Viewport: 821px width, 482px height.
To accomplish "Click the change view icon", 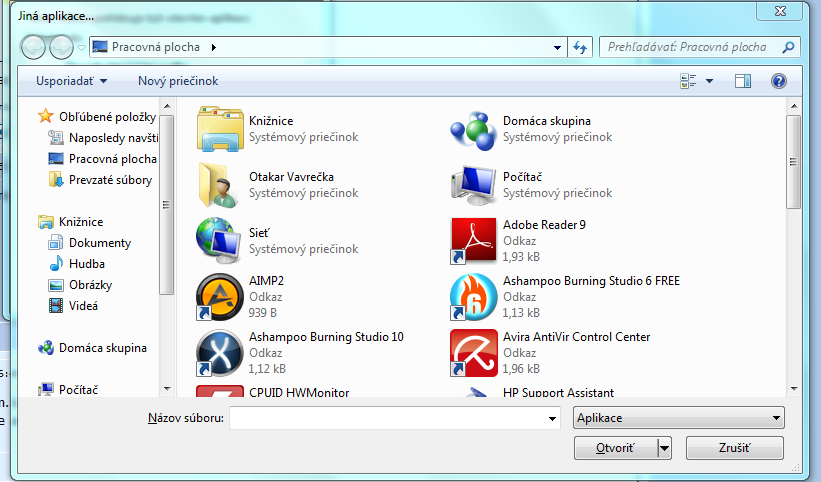I will pyautogui.click(x=688, y=81).
